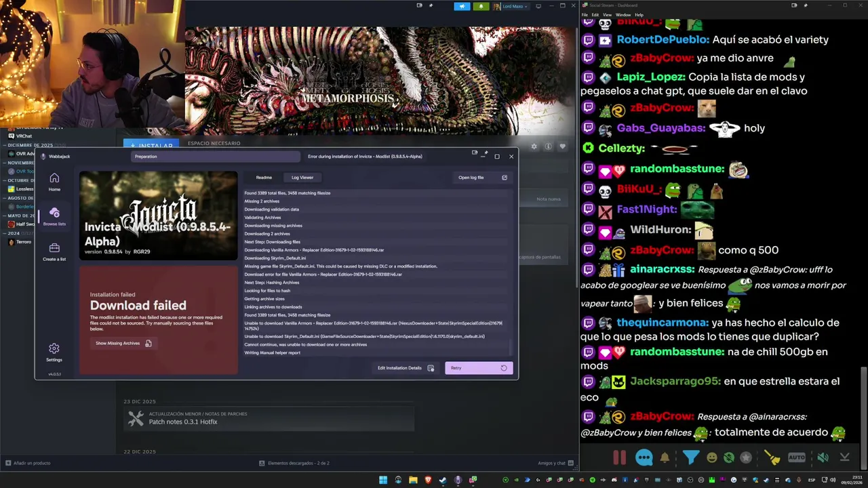
Task: Click the Retry button
Action: [x=479, y=368]
